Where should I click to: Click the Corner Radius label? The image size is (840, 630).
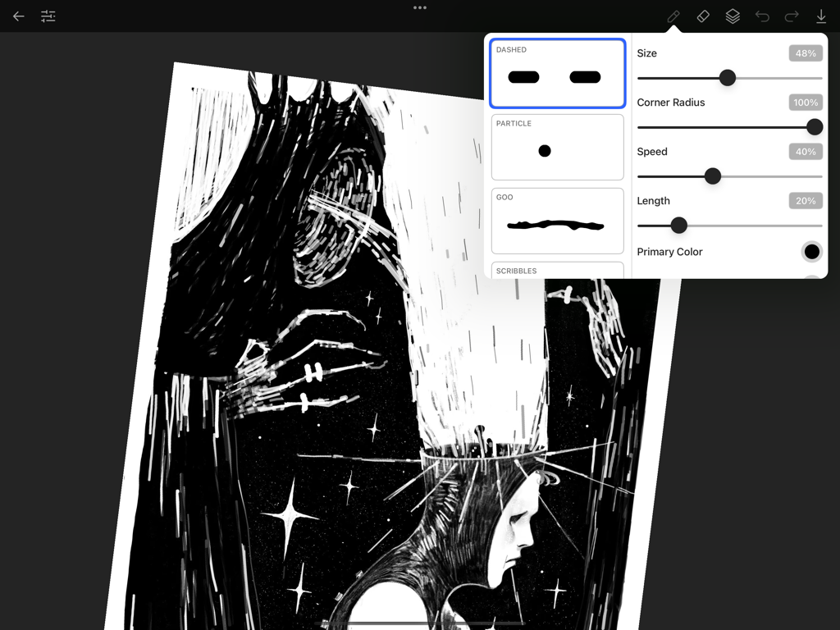(670, 102)
